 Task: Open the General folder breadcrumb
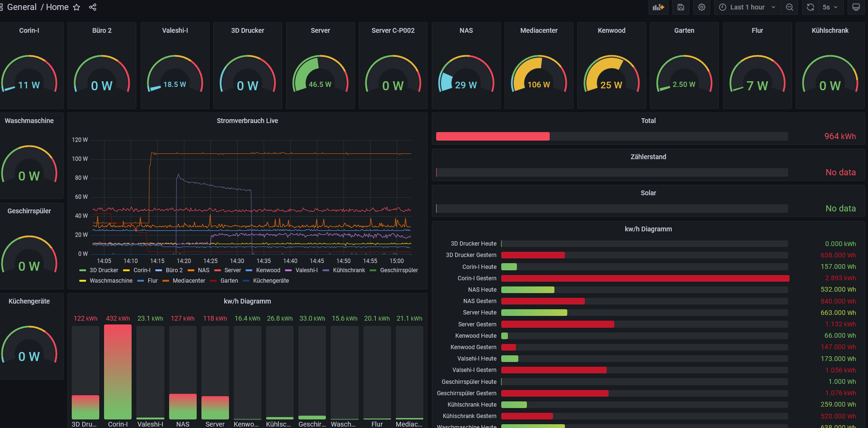(22, 7)
